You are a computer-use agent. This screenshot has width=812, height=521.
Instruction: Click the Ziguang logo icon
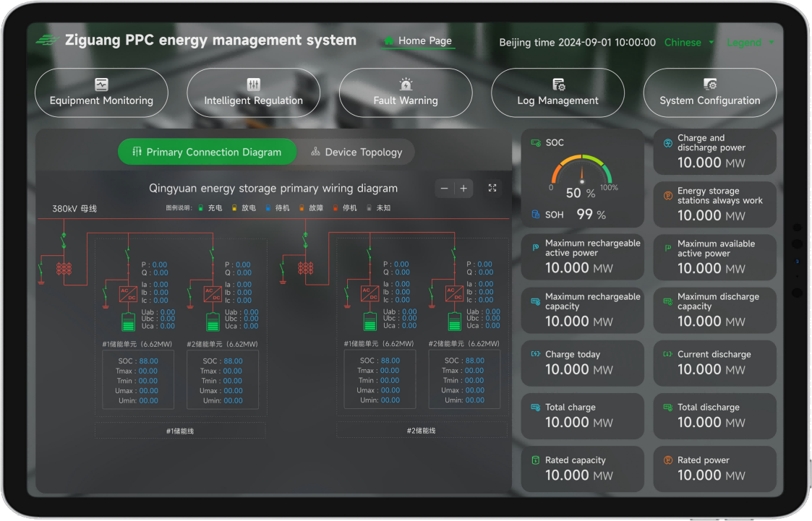(x=48, y=40)
